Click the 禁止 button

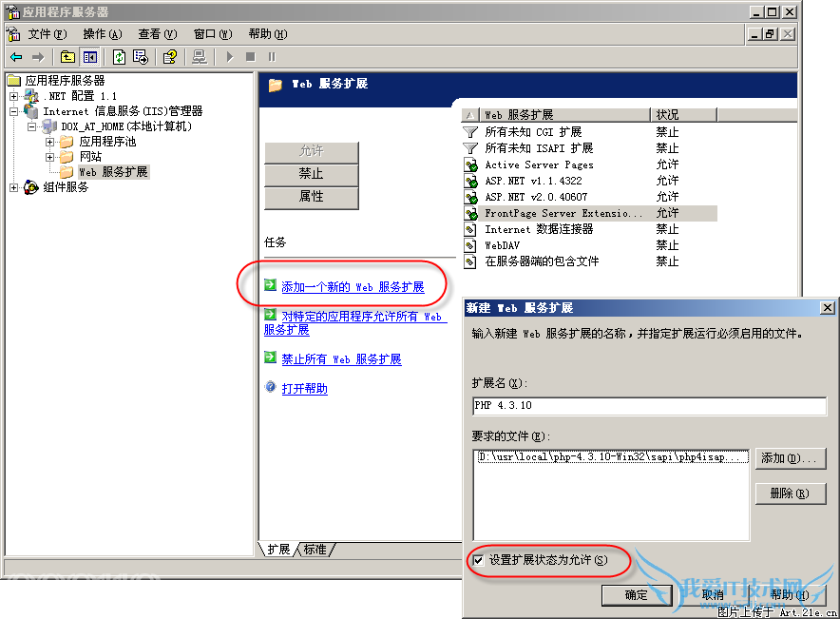[312, 174]
